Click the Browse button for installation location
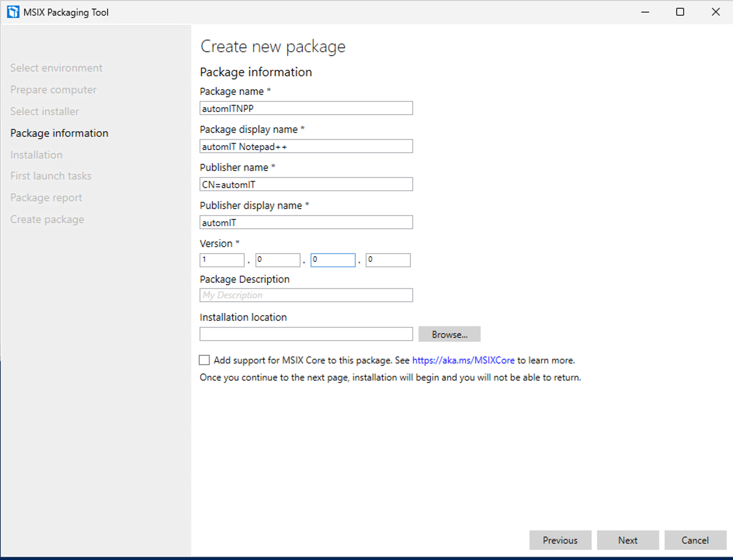The height and width of the screenshot is (560, 733). [449, 334]
